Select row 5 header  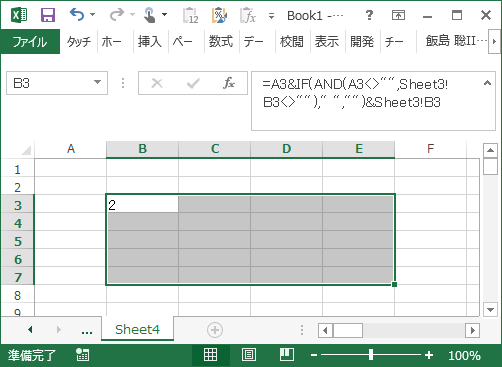tap(17, 241)
